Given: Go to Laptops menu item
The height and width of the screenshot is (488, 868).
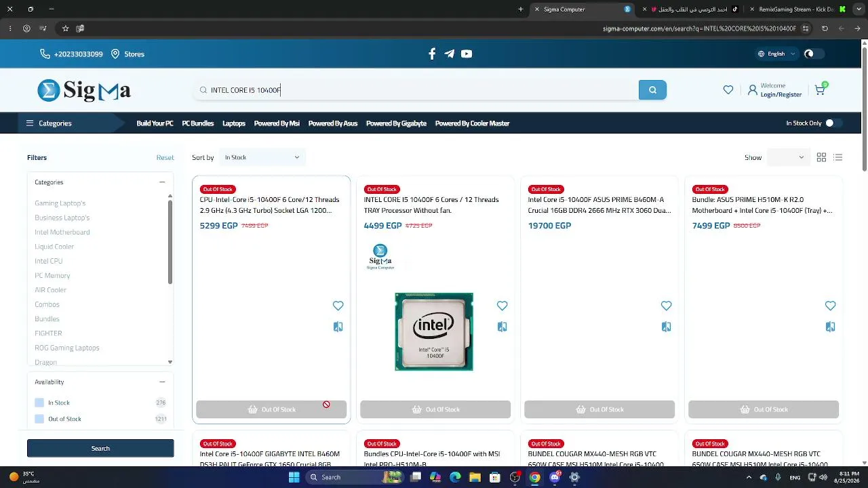Looking at the screenshot, I should click(234, 123).
